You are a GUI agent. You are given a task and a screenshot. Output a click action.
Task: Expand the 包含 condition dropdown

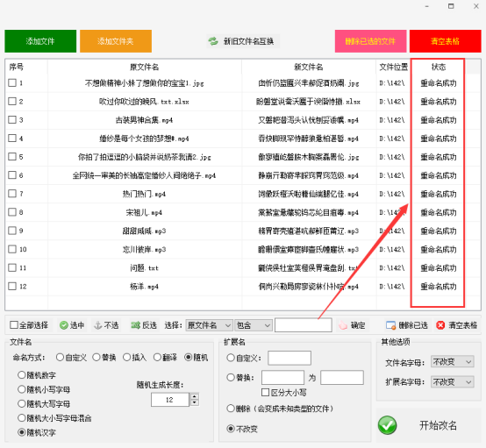point(254,325)
